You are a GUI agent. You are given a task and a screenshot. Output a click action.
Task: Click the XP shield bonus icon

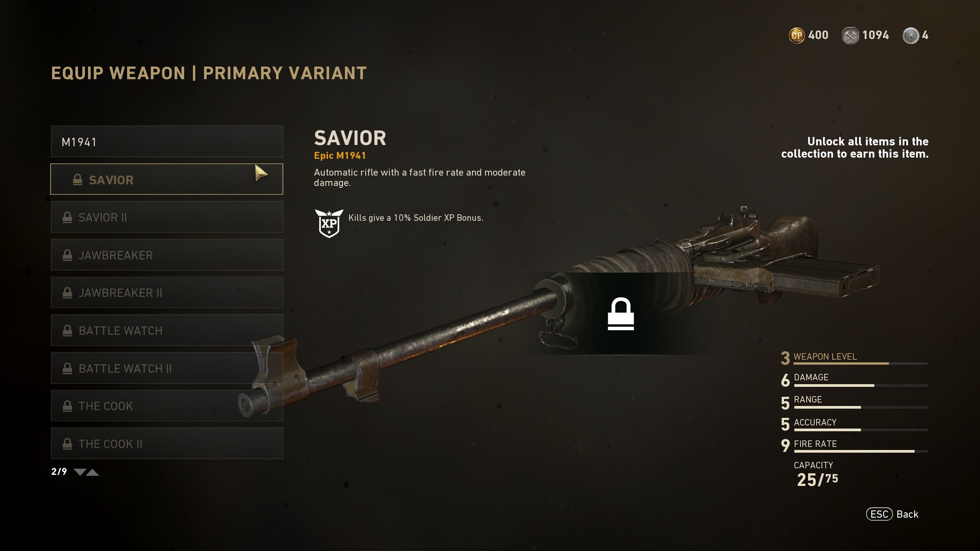click(x=329, y=223)
